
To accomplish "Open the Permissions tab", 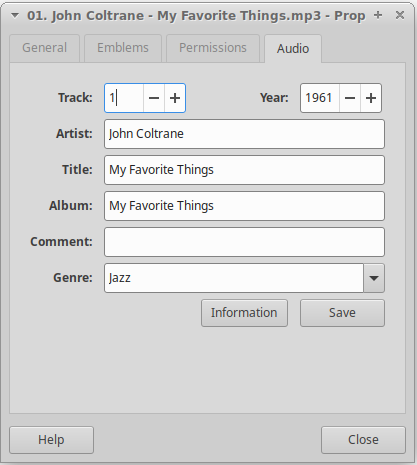I will (213, 48).
